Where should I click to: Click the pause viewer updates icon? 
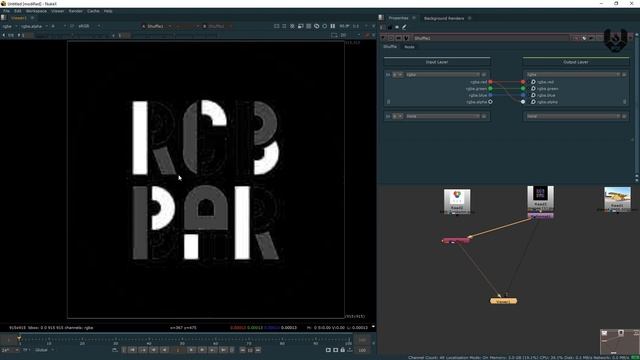(333, 26)
